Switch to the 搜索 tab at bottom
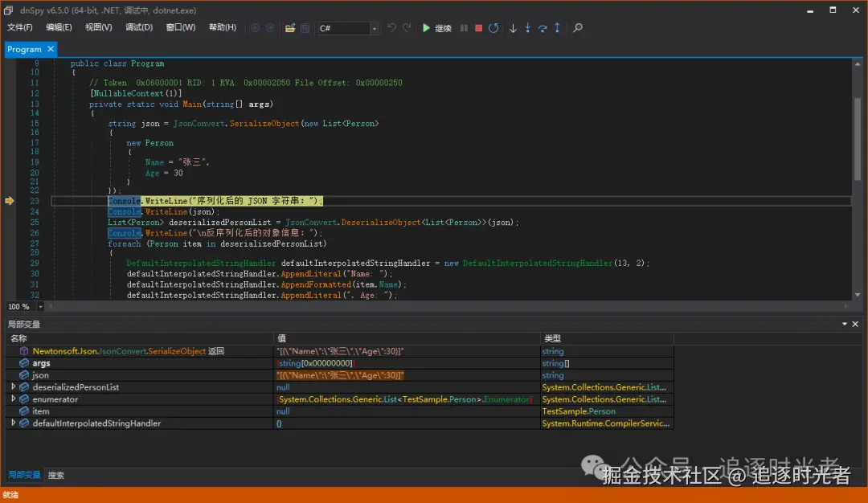This screenshot has height=503, width=868. (x=56, y=475)
